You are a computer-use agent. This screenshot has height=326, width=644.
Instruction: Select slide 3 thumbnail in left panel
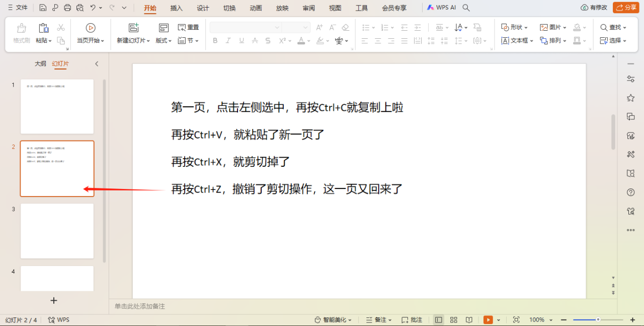tap(57, 231)
